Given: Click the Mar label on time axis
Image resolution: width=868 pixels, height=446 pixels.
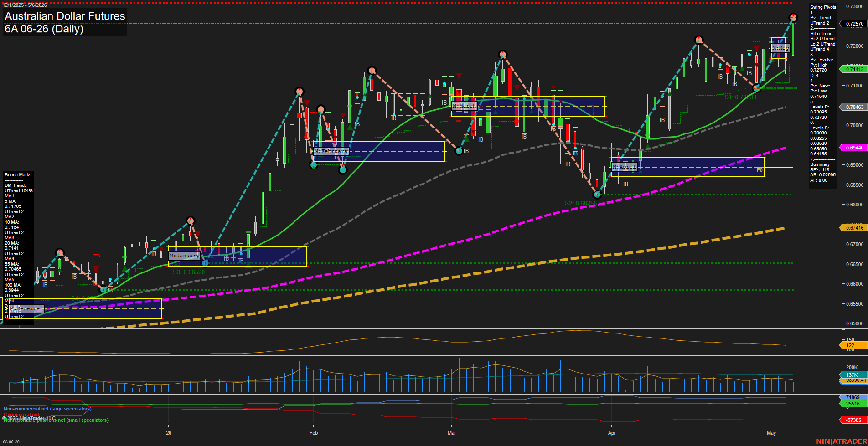Looking at the screenshot, I should 452,433.
